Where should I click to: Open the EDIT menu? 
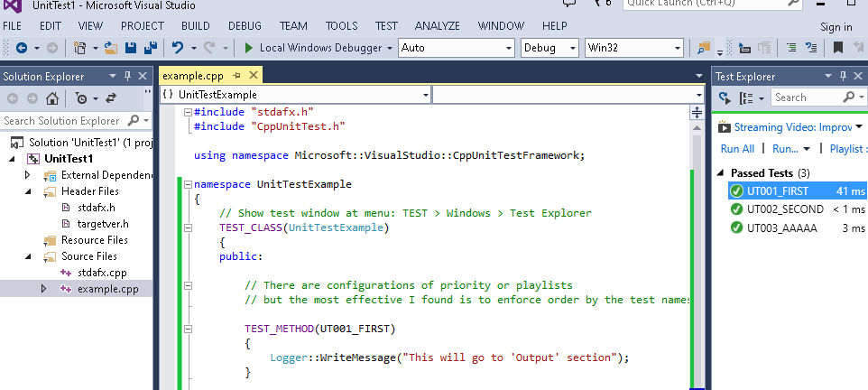pos(51,26)
